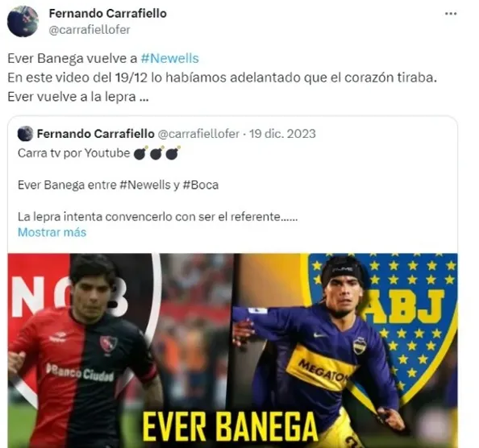Click the Fernando Carrafiello display name

tap(108, 14)
